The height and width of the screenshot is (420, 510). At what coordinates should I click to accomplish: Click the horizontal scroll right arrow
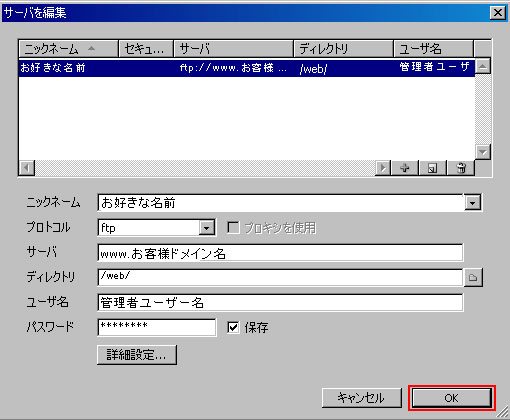point(383,168)
